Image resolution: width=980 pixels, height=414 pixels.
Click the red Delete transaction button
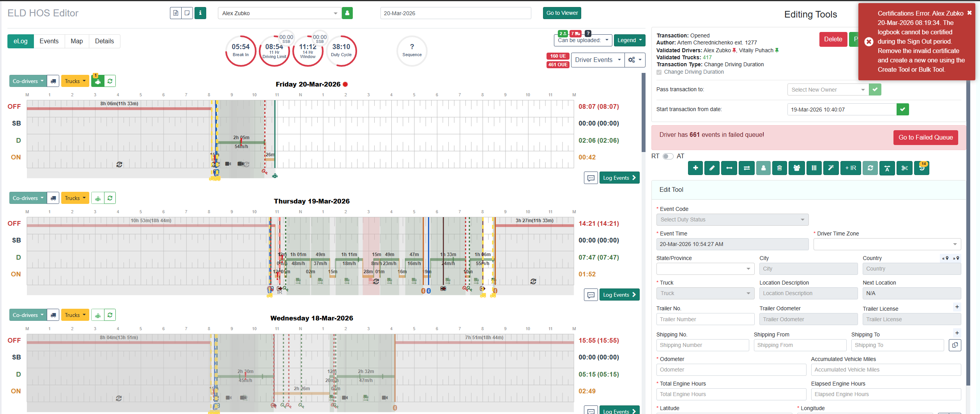(833, 39)
